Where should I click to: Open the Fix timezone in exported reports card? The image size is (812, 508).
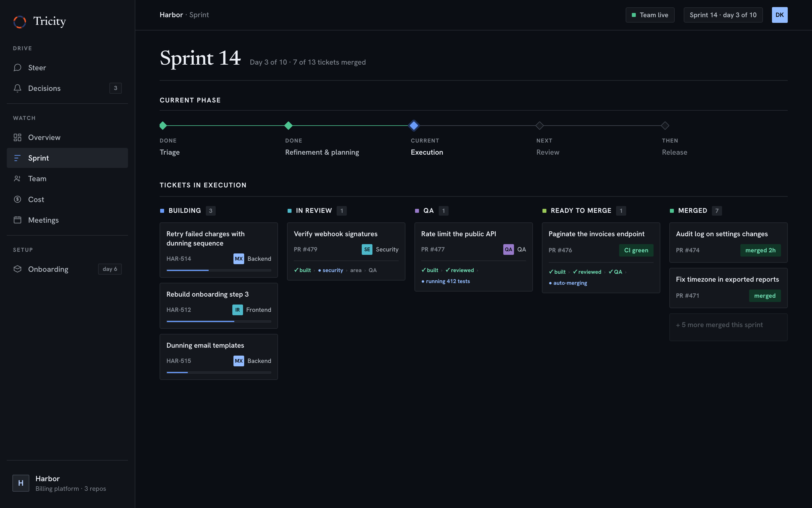tap(728, 288)
